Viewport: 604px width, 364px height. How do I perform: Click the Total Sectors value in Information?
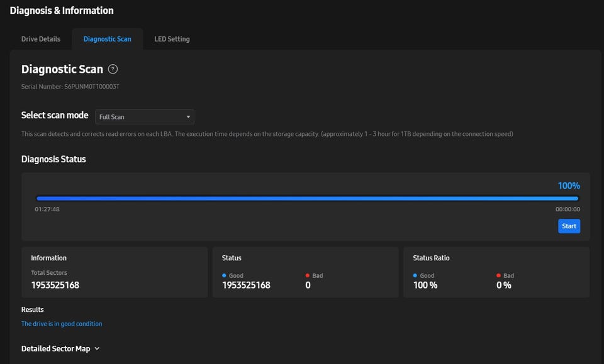click(x=55, y=285)
